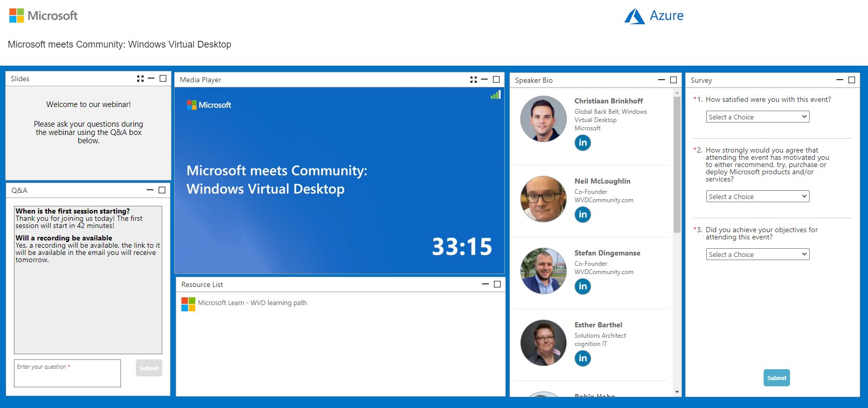Open Christiaan Brinkhoff's LinkedIn icon
This screenshot has width=868, height=408.
click(x=583, y=143)
